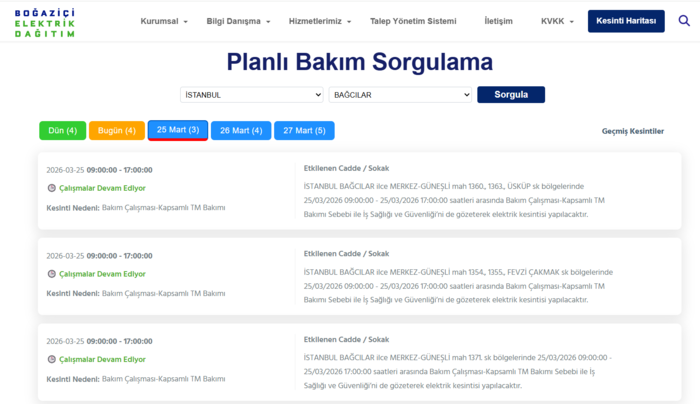The width and height of the screenshot is (700, 404).
Task: Click the Kesinti Haritası button
Action: tap(626, 21)
